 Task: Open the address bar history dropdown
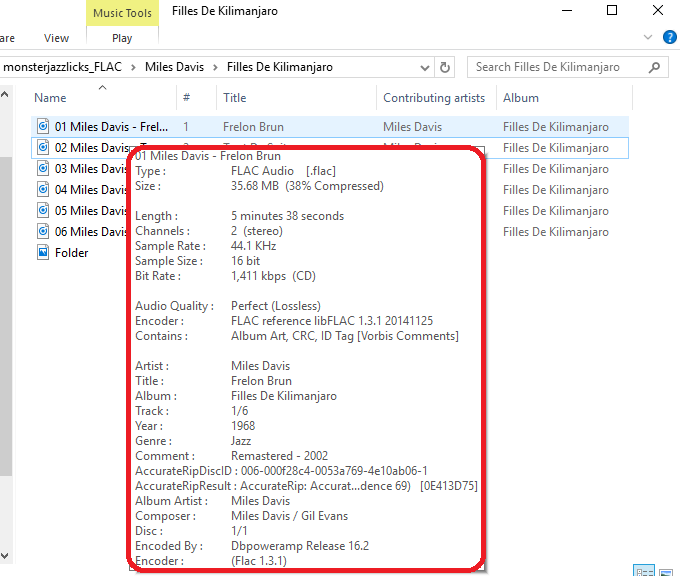tap(421, 67)
